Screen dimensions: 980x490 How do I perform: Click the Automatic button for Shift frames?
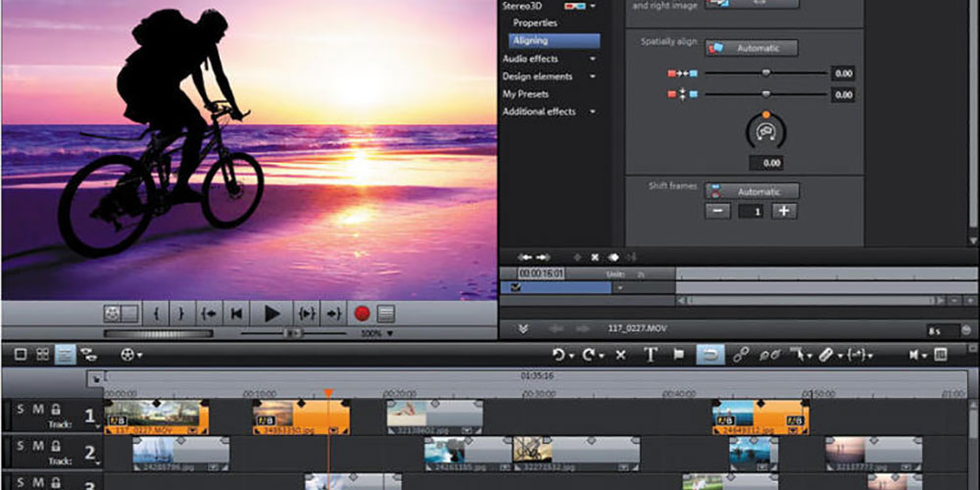tap(752, 191)
